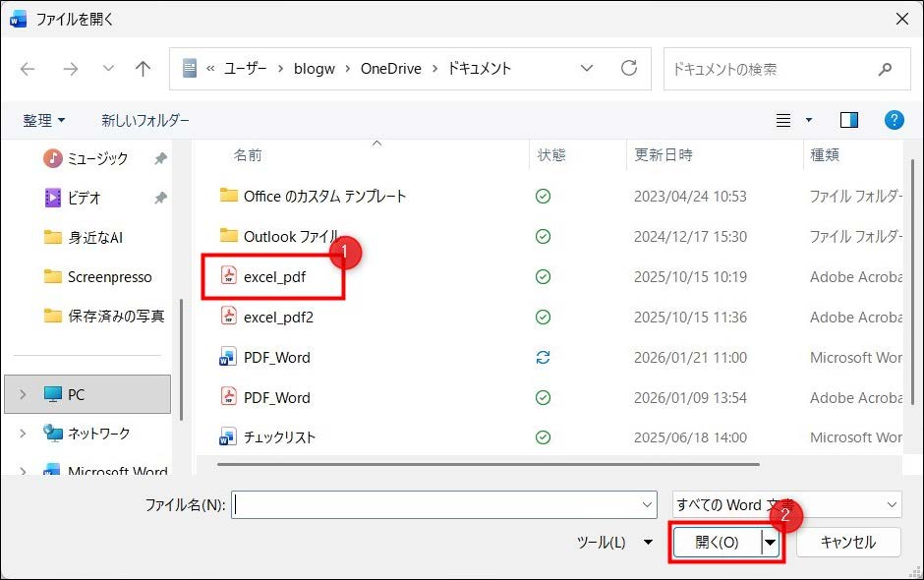Viewport: 924px width, 580px height.
Task: Toggle the preview pane icon
Action: point(849,120)
